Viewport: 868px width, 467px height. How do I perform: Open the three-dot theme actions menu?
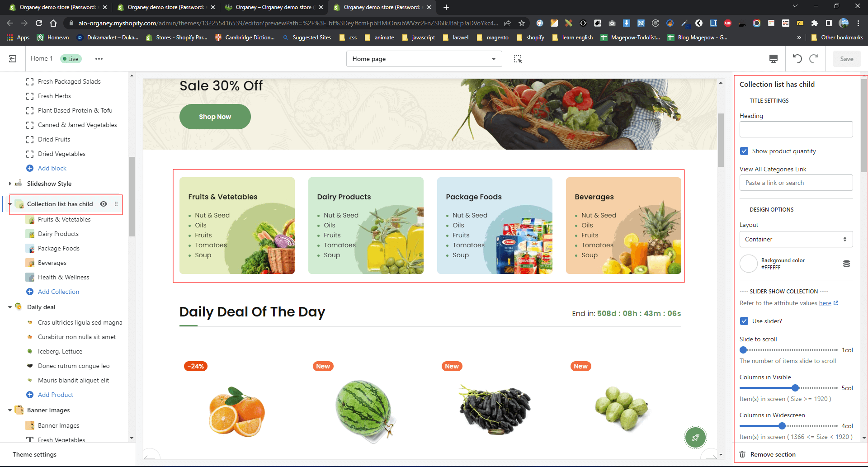coord(99,59)
